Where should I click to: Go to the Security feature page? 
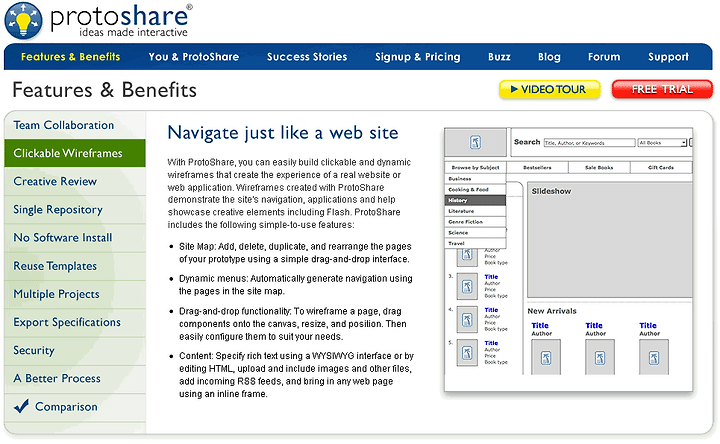(75, 351)
